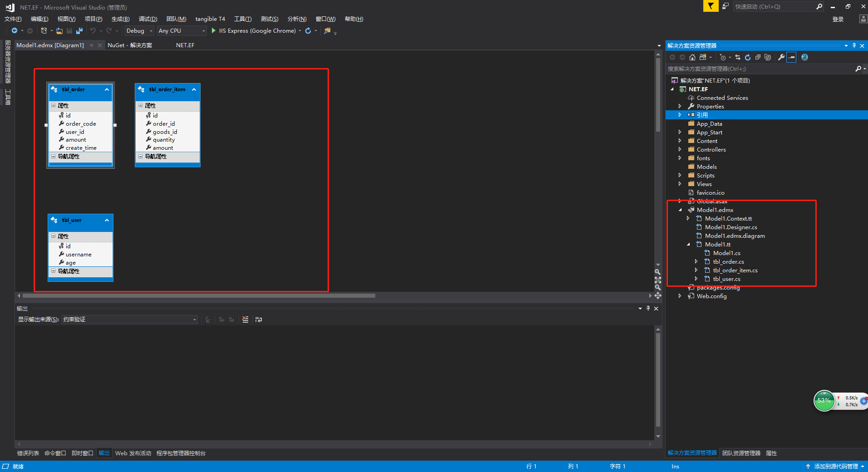Open the tangible T4 menu
Viewport: 868px width, 472px height.
[210, 19]
